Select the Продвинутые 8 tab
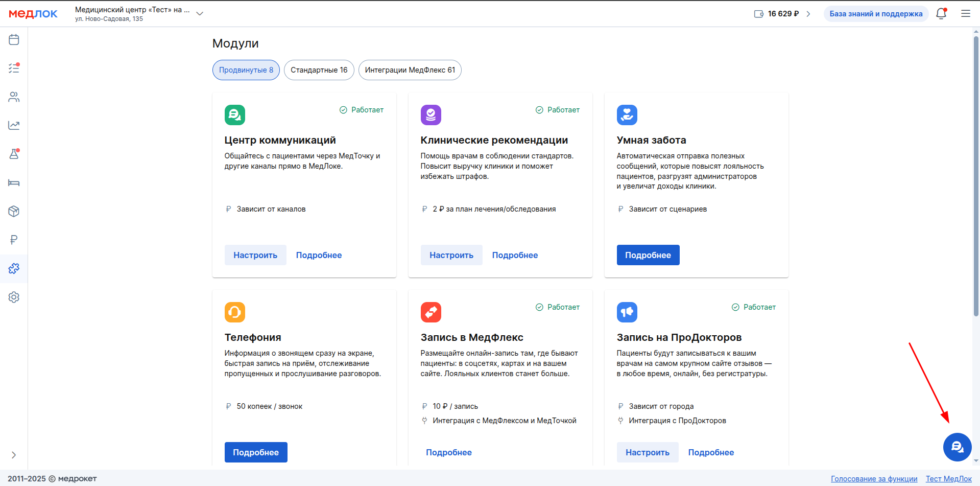The image size is (980, 486). [246, 70]
